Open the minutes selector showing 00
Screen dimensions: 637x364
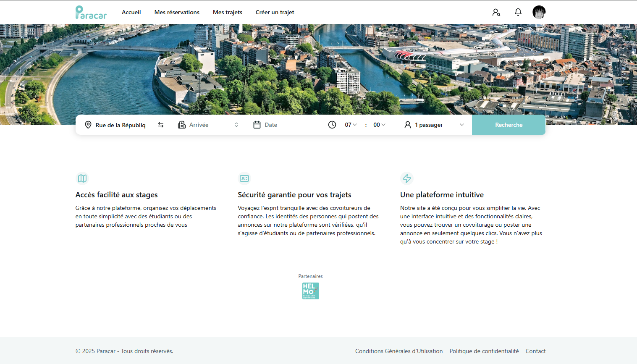coord(379,125)
